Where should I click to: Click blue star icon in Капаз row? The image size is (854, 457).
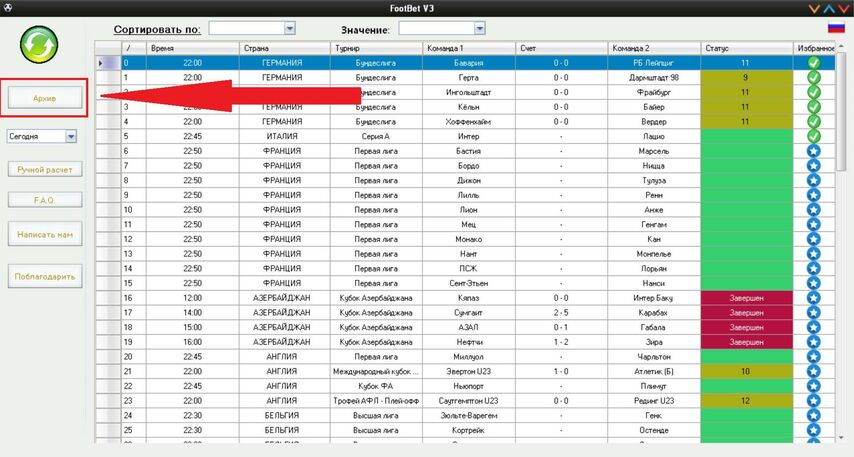pos(814,298)
